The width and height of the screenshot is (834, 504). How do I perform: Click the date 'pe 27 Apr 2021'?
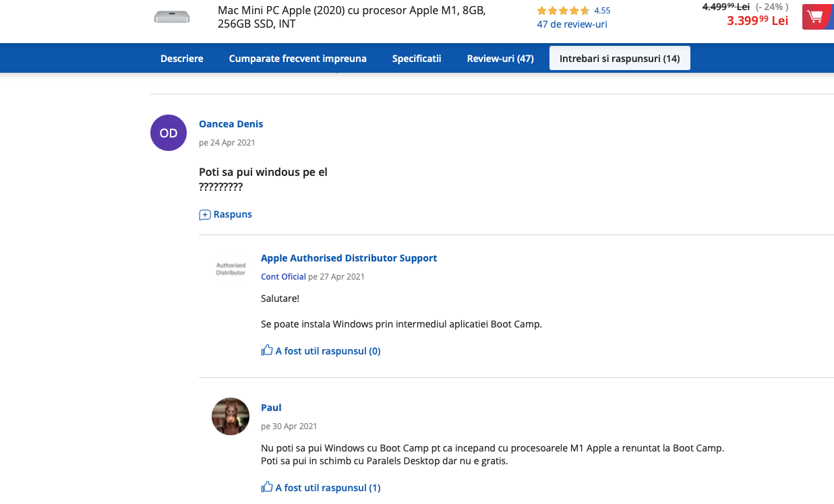click(x=336, y=277)
